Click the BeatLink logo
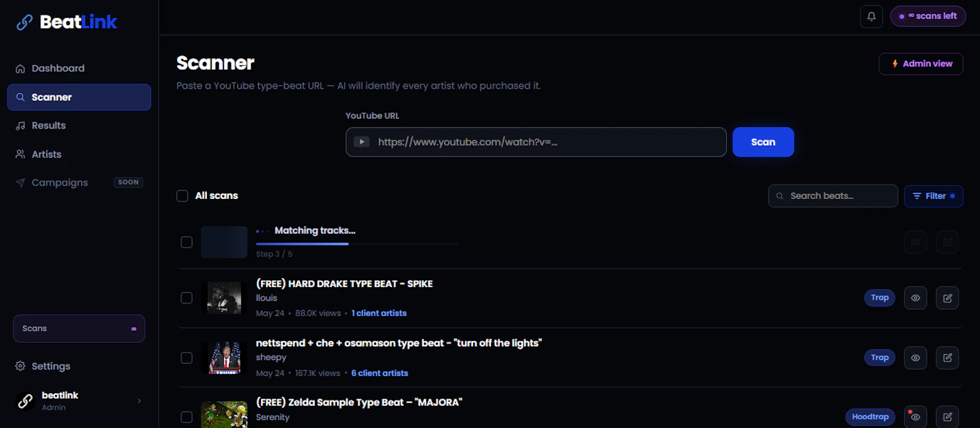This screenshot has width=980, height=428. pos(66,22)
